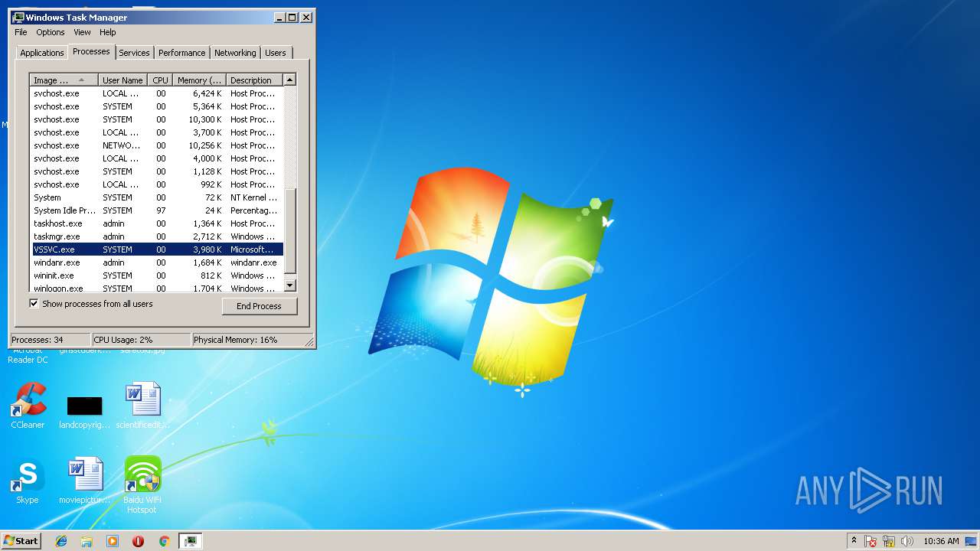Viewport: 980px width, 551px height.
Task: Switch to the Performance tab
Action: 182,53
